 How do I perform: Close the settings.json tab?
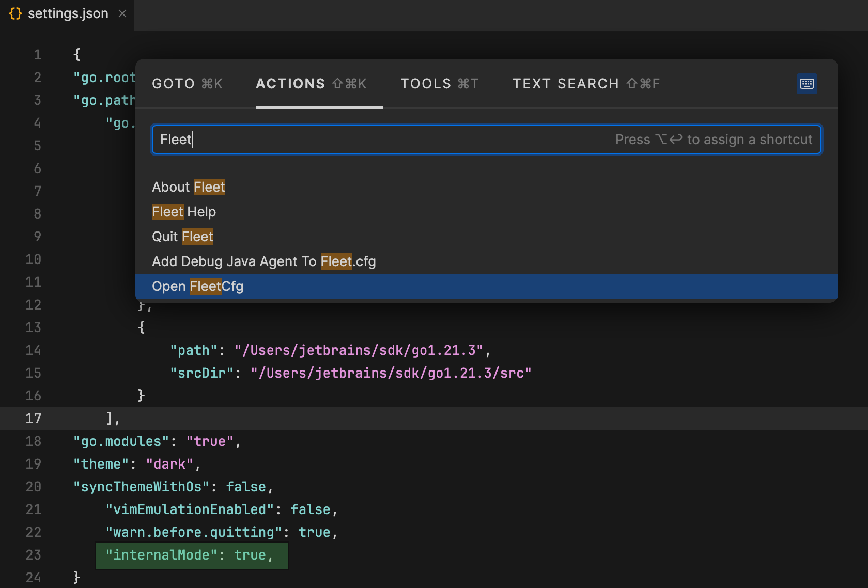tap(122, 14)
